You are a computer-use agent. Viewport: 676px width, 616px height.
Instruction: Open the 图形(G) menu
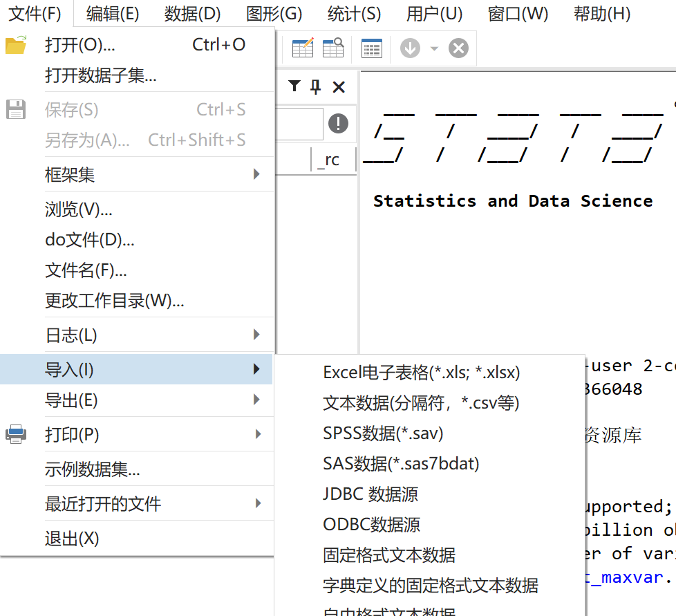point(274,14)
